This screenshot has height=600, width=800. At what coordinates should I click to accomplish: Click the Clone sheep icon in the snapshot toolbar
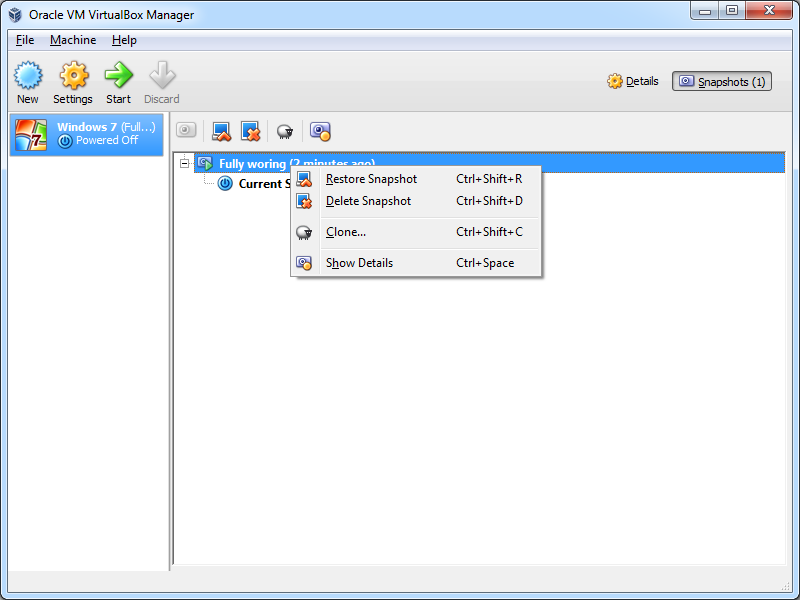pos(285,131)
